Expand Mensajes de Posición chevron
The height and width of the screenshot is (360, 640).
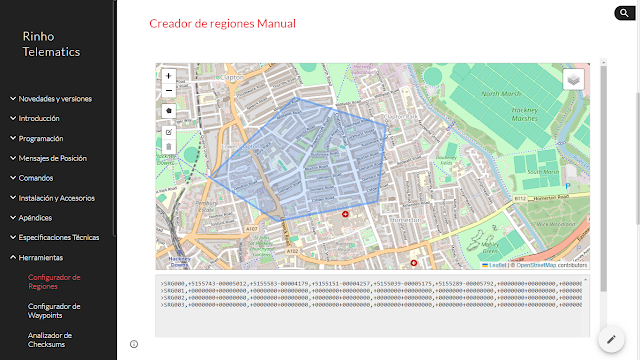tap(13, 158)
